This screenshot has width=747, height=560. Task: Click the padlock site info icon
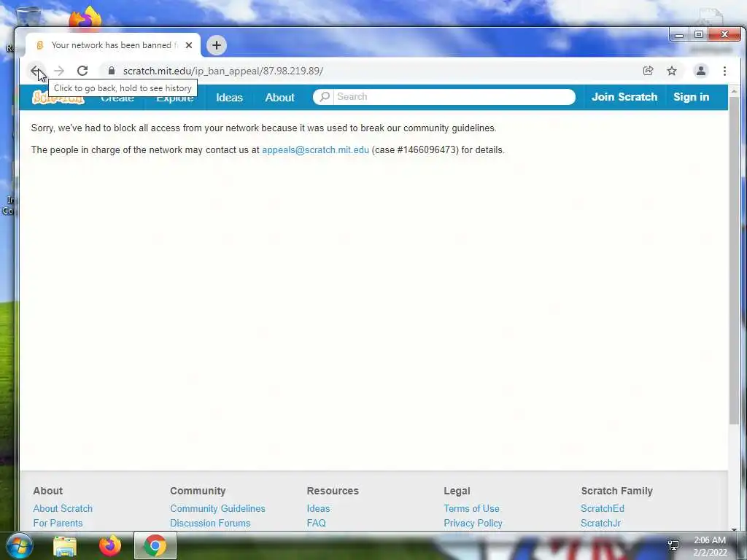tap(112, 71)
